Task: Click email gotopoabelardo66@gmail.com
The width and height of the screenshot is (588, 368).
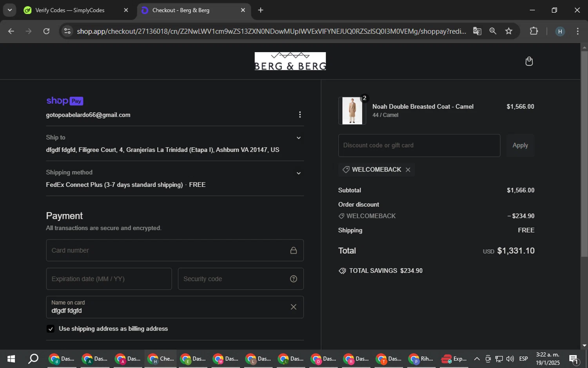Action: tap(88, 115)
